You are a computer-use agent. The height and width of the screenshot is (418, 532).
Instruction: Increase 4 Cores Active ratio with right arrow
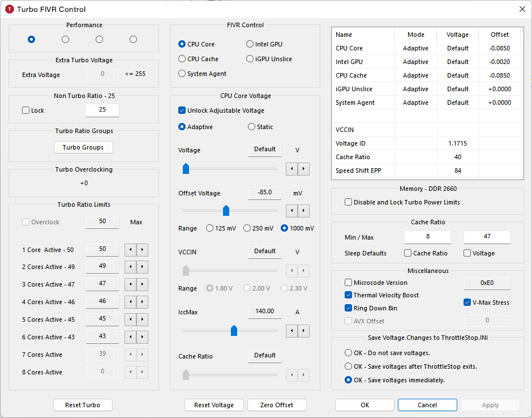pyautogui.click(x=142, y=302)
